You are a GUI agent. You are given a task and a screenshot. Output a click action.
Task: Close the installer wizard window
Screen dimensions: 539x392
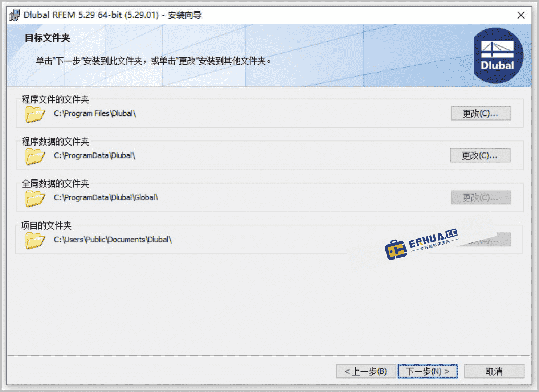click(521, 15)
